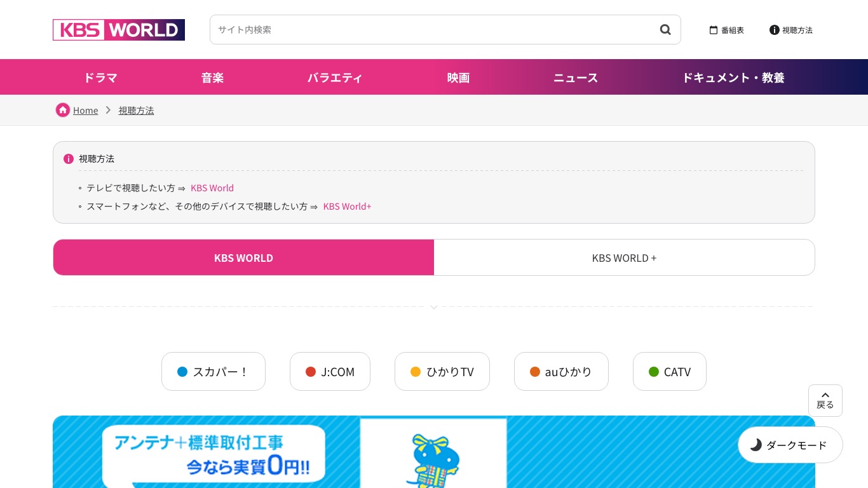The width and height of the screenshot is (868, 488).
Task: Click the pink info icon in 視聴方法 box
Action: (x=69, y=159)
